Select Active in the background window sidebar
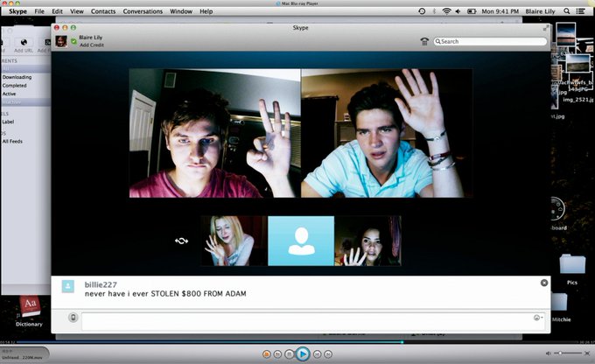The image size is (595, 364). [9, 94]
